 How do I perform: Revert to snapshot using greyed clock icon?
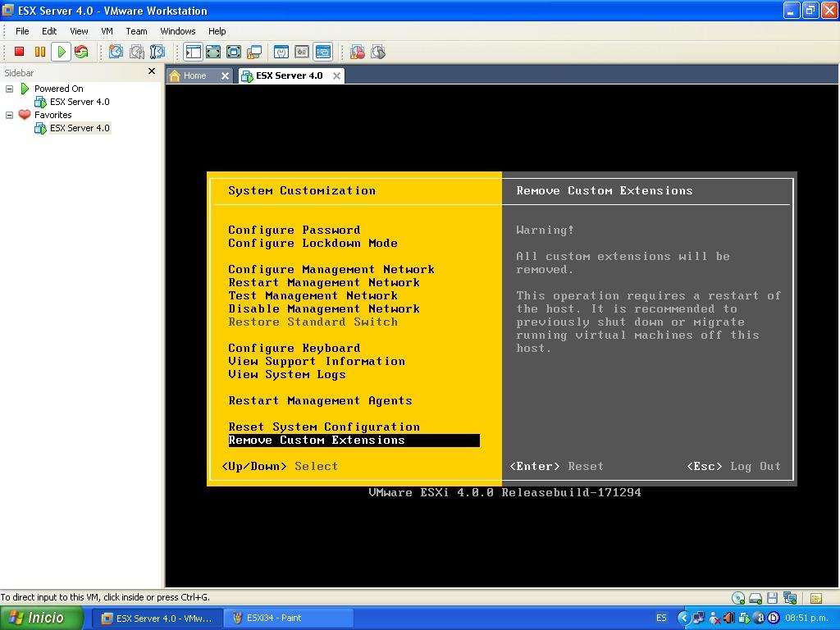[137, 52]
